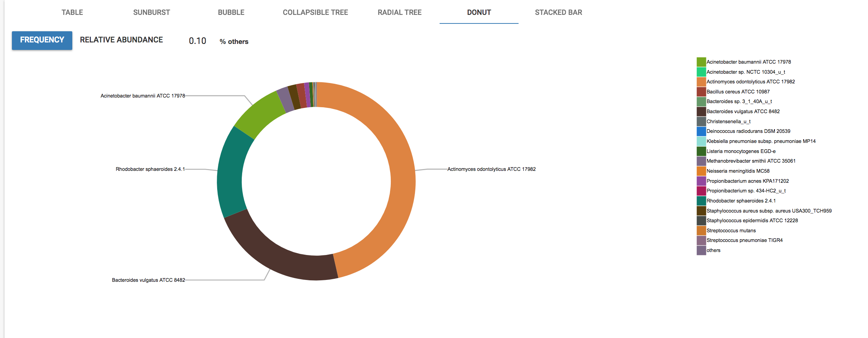Click legend text Christensenella_u_t
This screenshot has height=338, width=868.
coord(729,121)
